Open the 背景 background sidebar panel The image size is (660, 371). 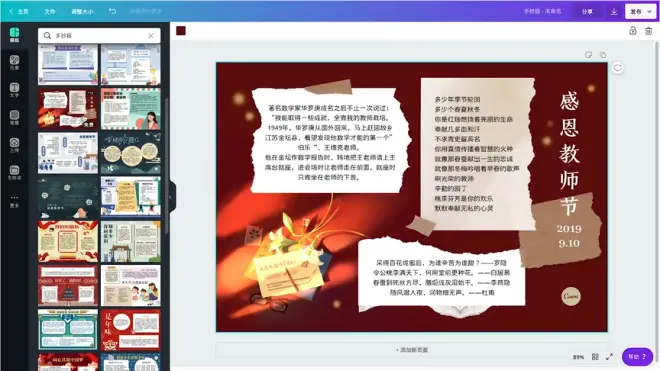(x=14, y=117)
